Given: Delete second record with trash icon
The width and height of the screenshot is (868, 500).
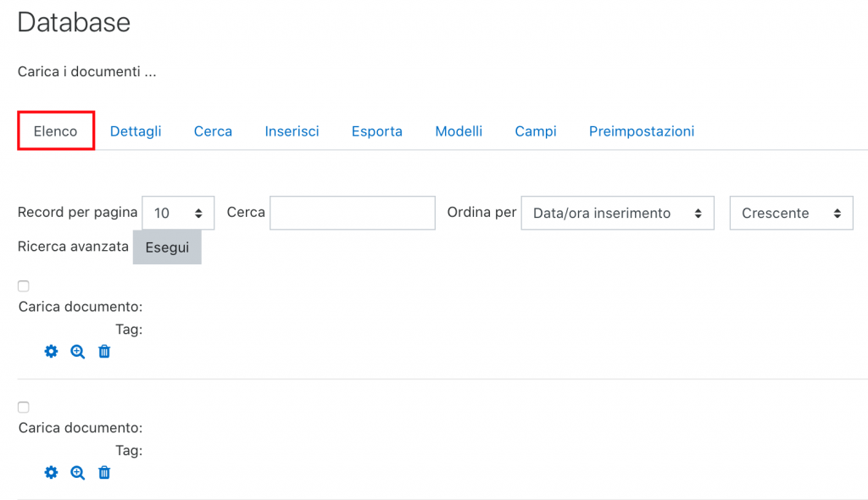Looking at the screenshot, I should click(104, 472).
